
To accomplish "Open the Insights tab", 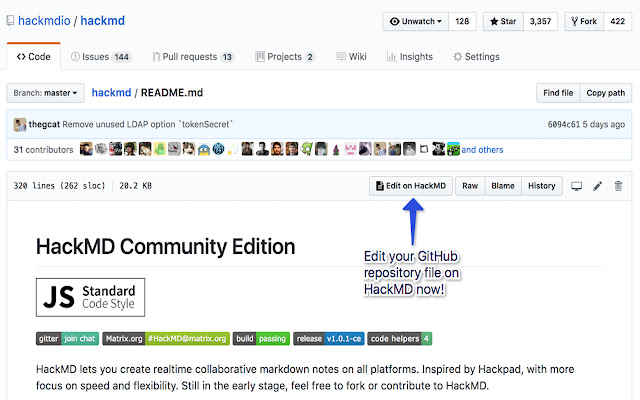I will pyautogui.click(x=409, y=57).
